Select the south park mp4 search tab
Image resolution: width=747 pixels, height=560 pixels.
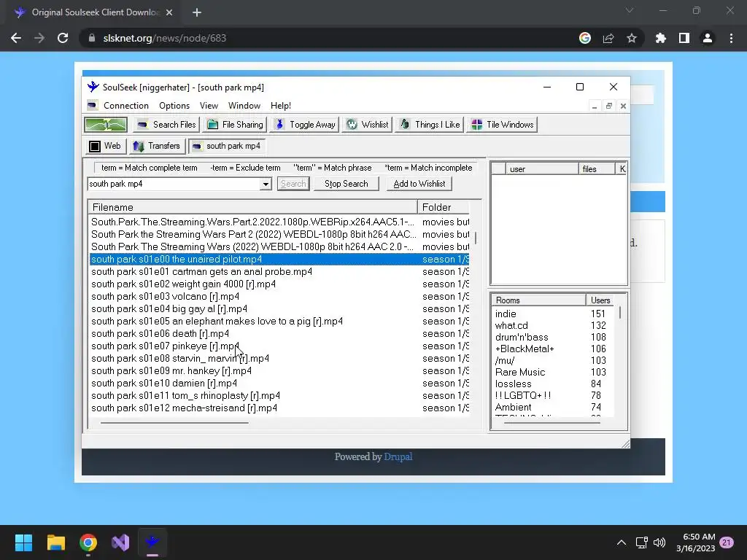click(x=227, y=146)
